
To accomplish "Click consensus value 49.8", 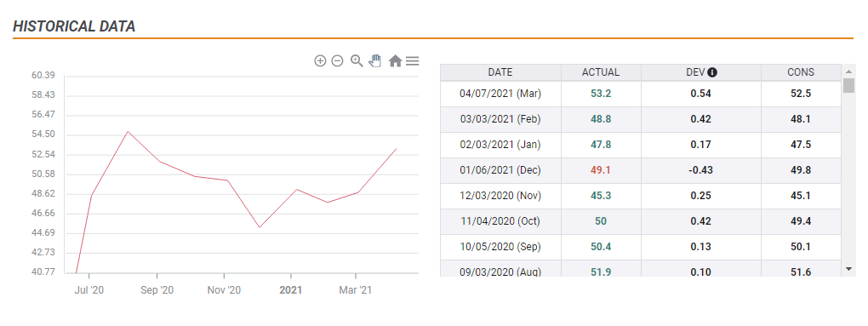I will [x=801, y=170].
